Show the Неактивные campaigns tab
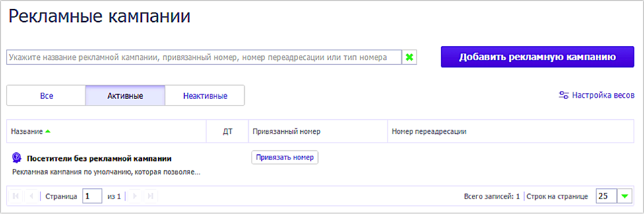 point(205,96)
